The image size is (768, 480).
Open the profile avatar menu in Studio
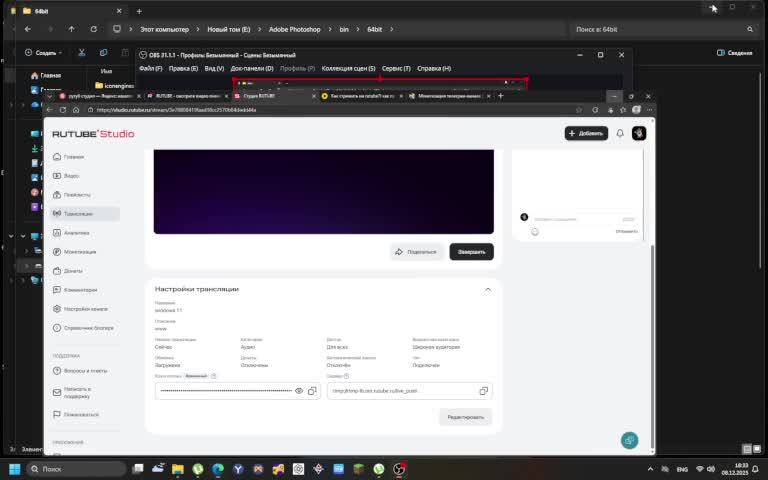tap(639, 133)
